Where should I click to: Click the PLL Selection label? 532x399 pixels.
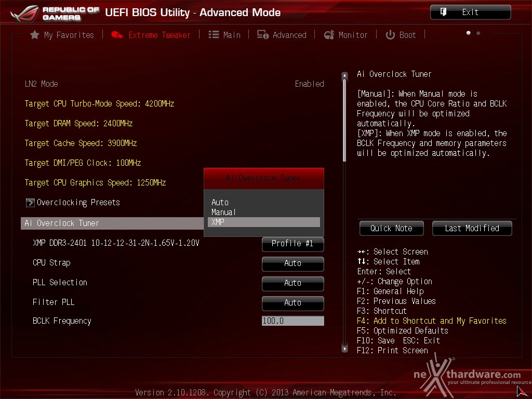click(x=60, y=282)
